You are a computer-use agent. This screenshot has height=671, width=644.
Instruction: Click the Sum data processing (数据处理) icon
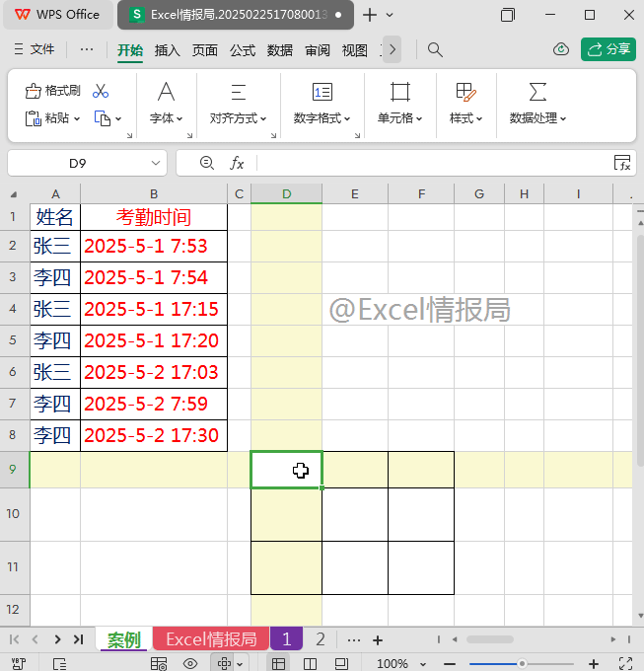point(537,93)
